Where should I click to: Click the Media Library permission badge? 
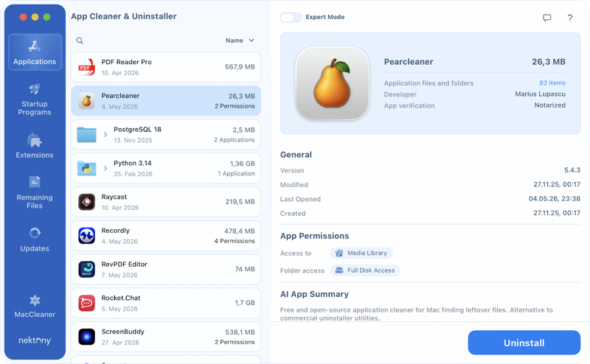361,253
